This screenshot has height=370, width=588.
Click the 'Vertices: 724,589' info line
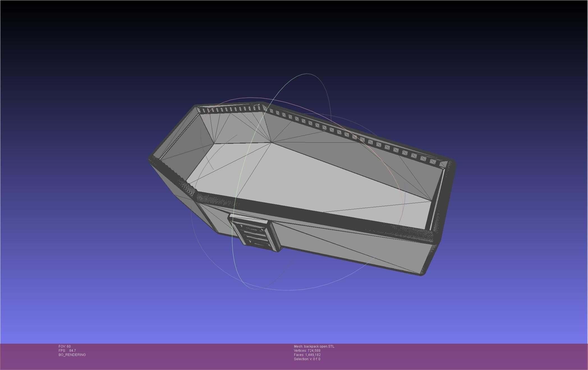[307, 351]
